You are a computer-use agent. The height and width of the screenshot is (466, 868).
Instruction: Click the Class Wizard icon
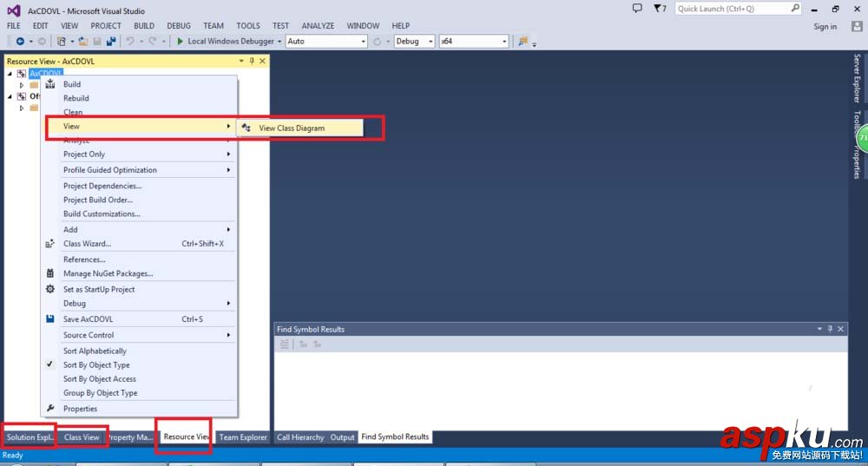(49, 244)
